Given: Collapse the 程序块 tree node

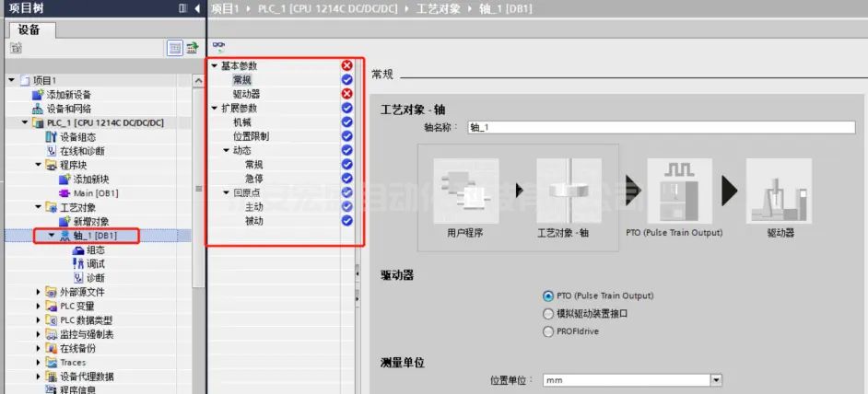Looking at the screenshot, I should pyautogui.click(x=39, y=165).
